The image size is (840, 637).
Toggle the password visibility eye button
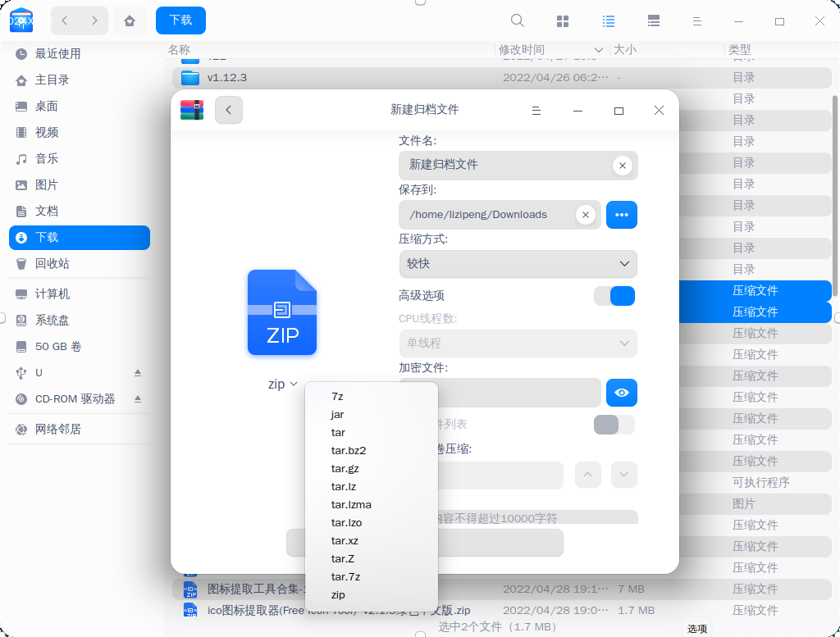(x=622, y=393)
